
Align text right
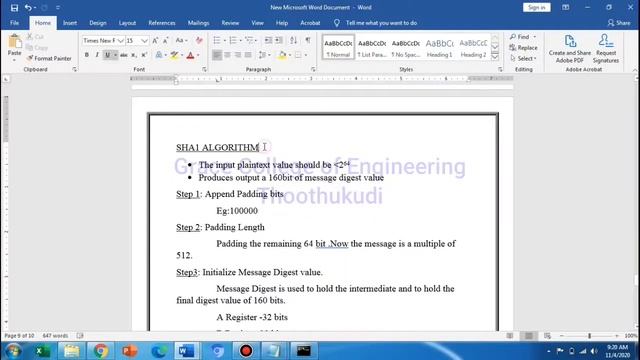coord(238,55)
